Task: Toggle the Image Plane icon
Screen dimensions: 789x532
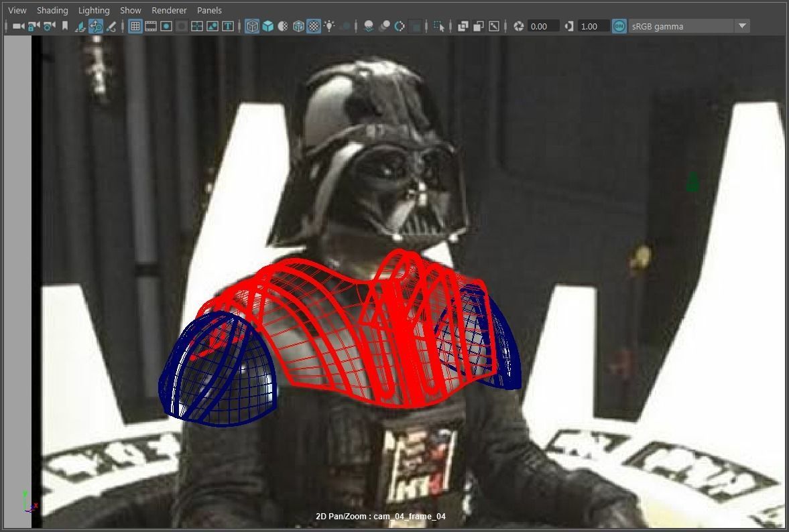Action: [x=80, y=26]
